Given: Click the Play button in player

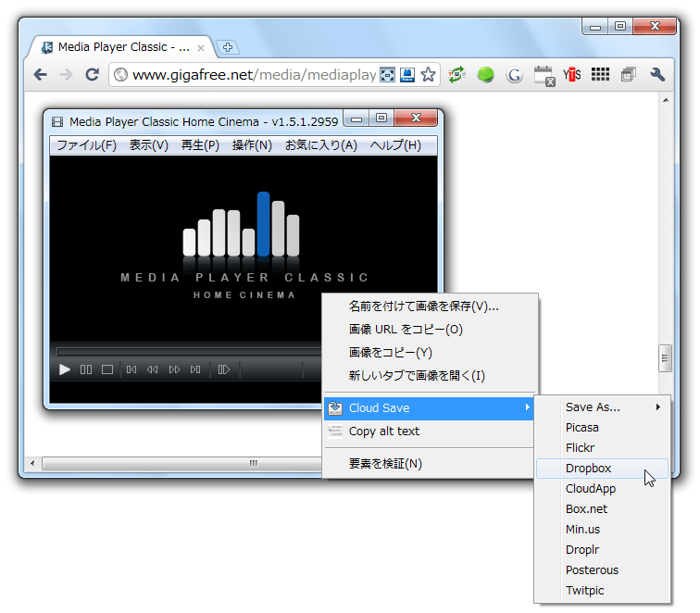Looking at the screenshot, I should tap(65, 369).
